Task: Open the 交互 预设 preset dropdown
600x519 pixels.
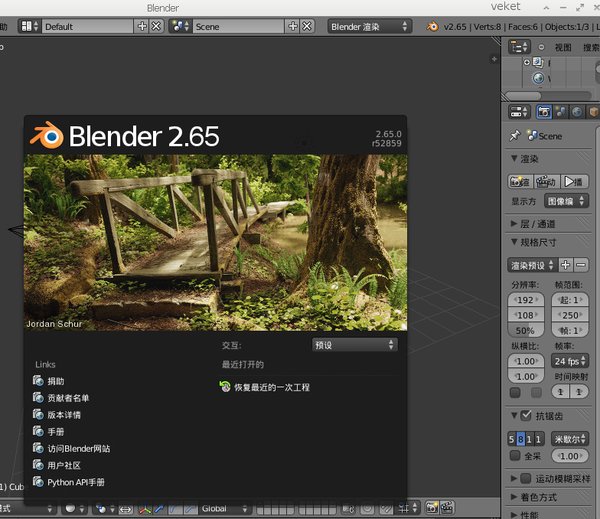Action: (354, 344)
